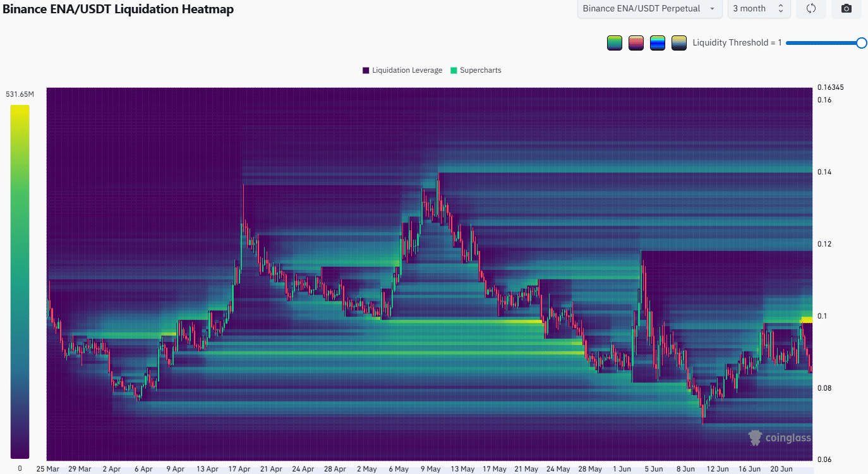Refresh the liquidation heatmap
The height and width of the screenshot is (474, 868).
[x=811, y=9]
